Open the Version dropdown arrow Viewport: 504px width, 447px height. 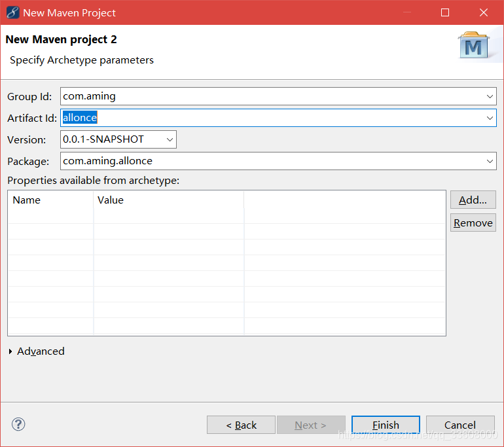tap(170, 139)
